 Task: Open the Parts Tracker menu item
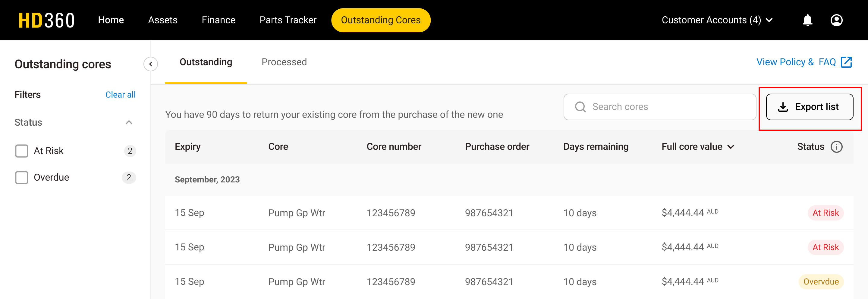click(x=288, y=20)
